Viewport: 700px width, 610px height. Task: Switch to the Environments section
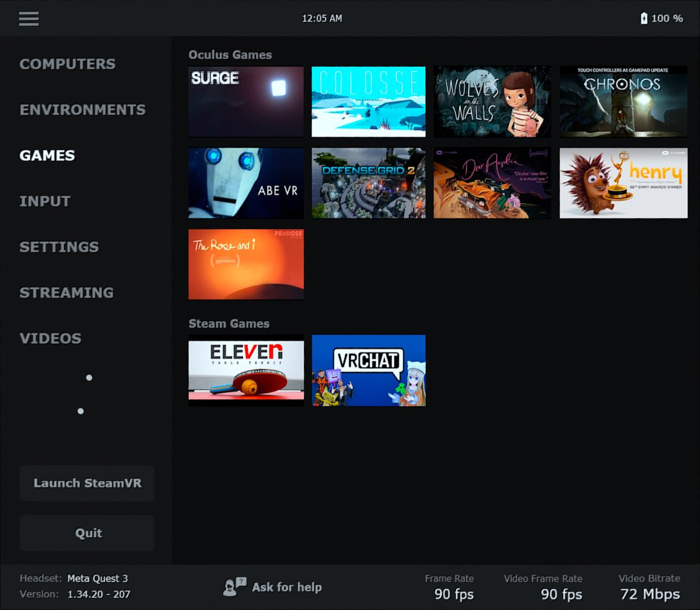click(83, 109)
